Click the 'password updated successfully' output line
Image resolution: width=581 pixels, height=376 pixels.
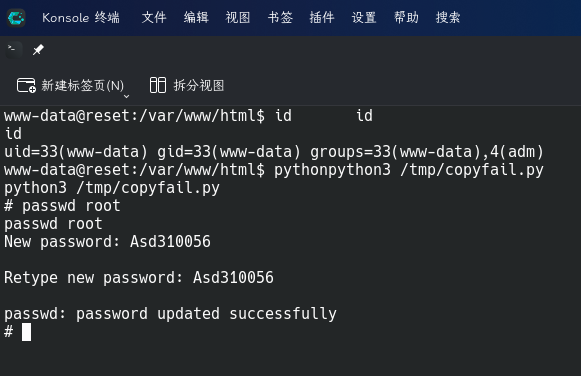(170, 314)
